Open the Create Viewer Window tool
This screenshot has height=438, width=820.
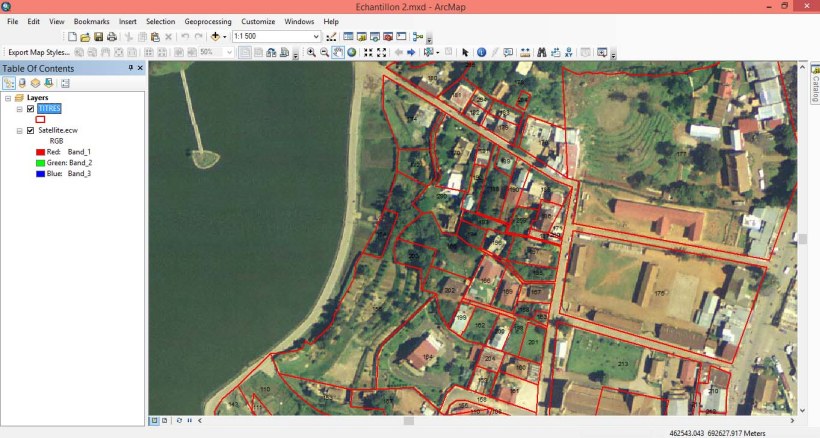pos(602,52)
